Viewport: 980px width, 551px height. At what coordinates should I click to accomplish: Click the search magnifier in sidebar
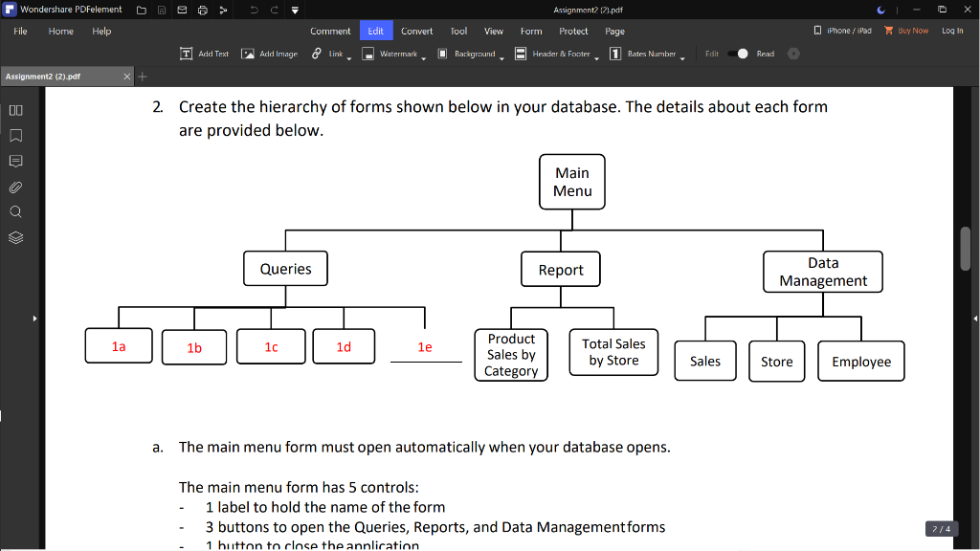pos(15,211)
